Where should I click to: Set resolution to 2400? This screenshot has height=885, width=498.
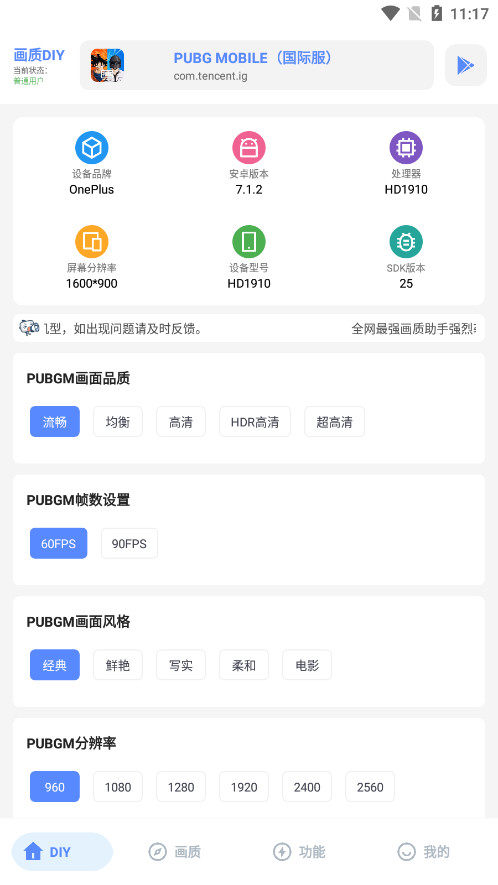(307, 787)
